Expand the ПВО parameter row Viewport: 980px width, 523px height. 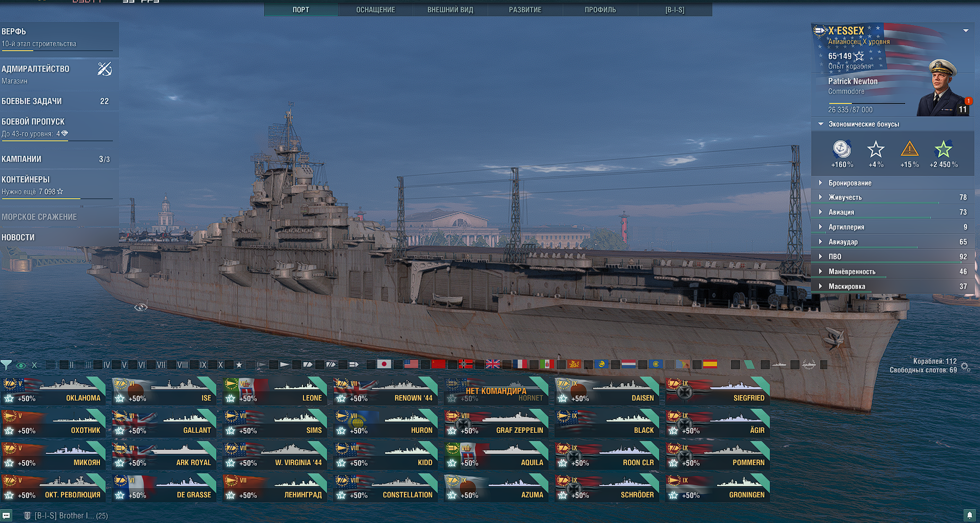coord(892,257)
